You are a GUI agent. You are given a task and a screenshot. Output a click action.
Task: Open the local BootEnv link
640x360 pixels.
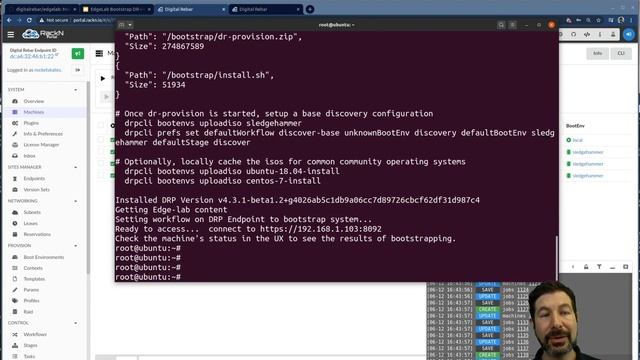[x=578, y=140]
